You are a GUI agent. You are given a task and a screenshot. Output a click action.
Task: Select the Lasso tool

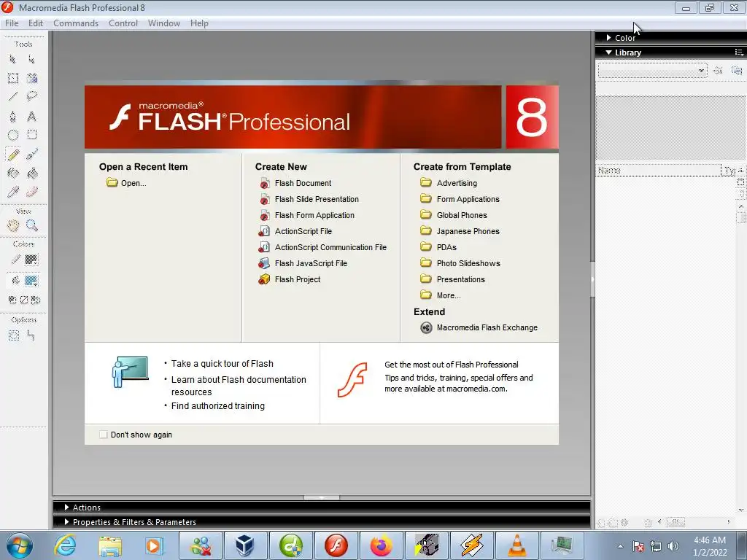tap(32, 97)
